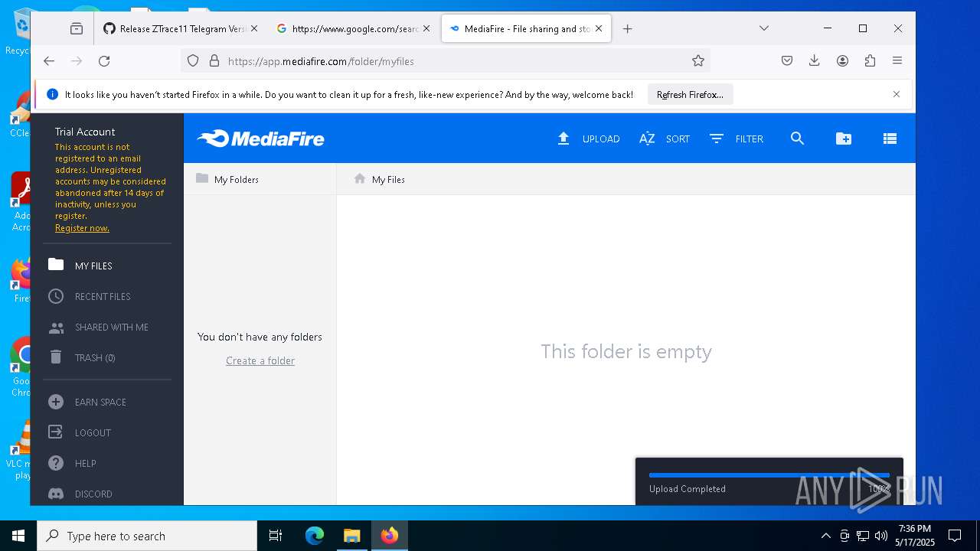Click the upload progress bar

click(x=769, y=475)
